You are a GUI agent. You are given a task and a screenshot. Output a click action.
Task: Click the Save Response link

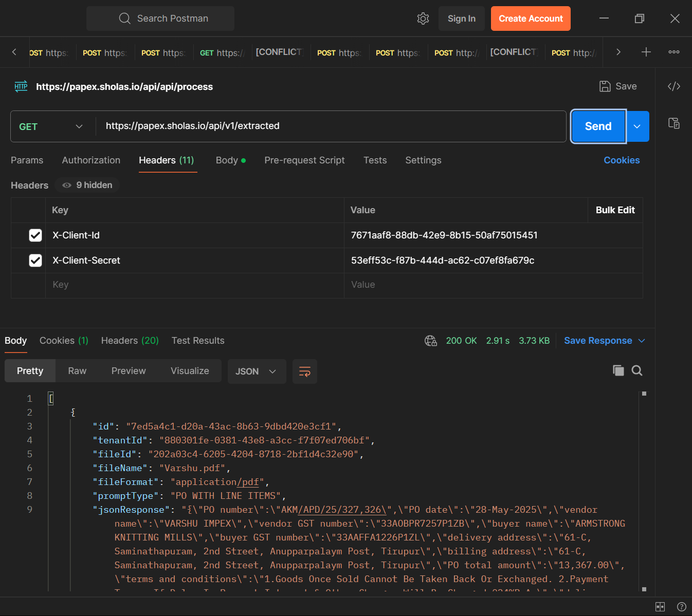[598, 341]
